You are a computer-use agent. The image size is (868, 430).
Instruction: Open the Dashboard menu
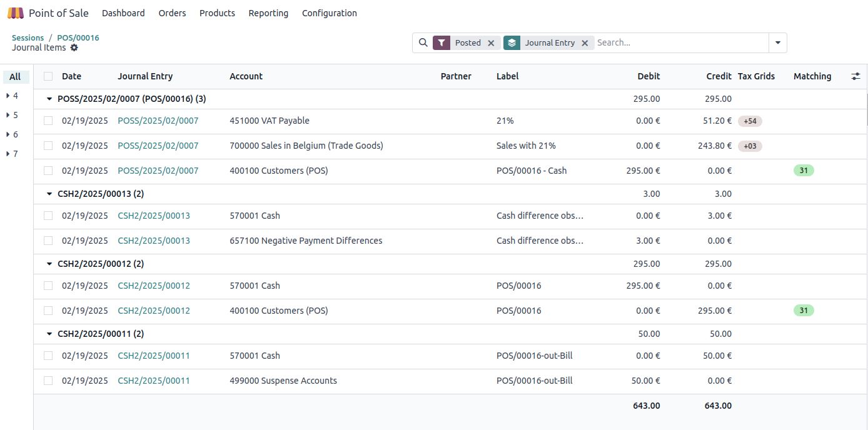123,13
